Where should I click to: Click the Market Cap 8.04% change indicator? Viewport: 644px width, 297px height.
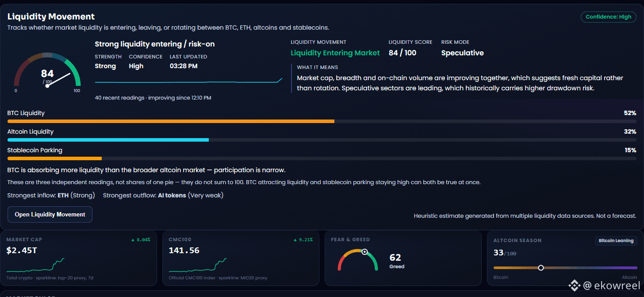point(140,239)
